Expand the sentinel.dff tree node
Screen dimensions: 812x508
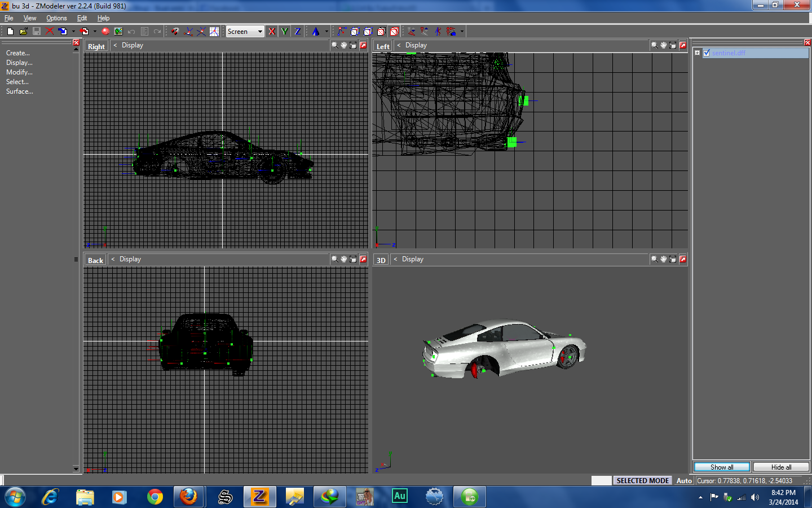698,52
